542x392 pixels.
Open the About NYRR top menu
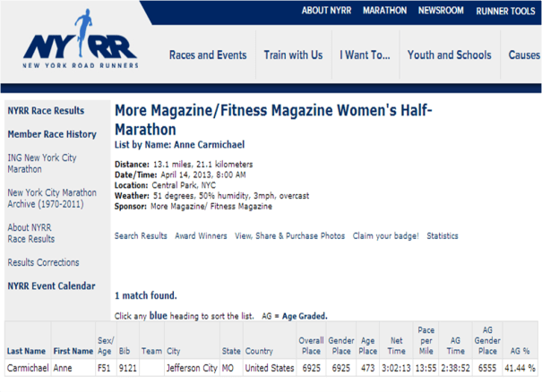[326, 11]
